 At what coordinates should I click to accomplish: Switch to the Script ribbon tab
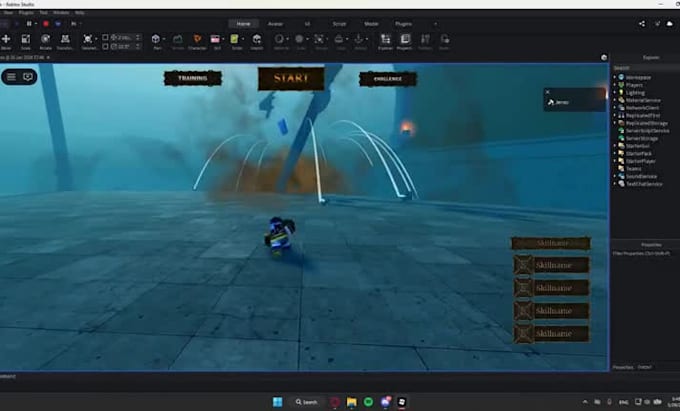pos(339,24)
